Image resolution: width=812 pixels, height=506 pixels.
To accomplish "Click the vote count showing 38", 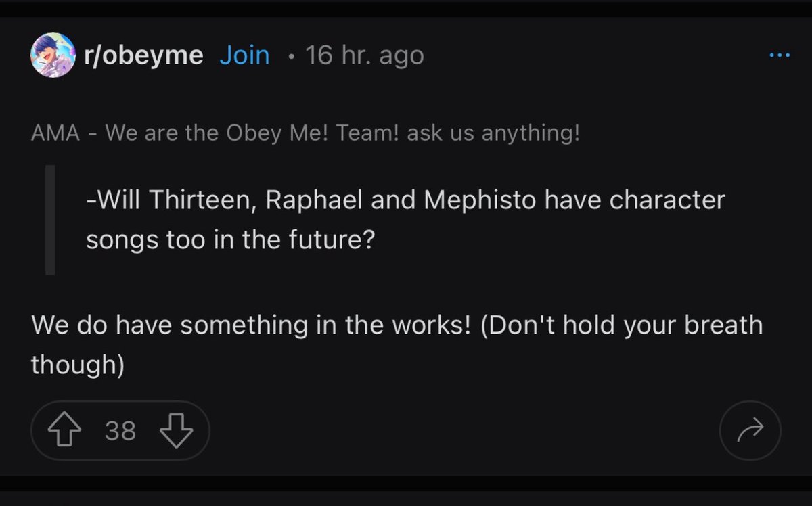I will coord(120,431).
